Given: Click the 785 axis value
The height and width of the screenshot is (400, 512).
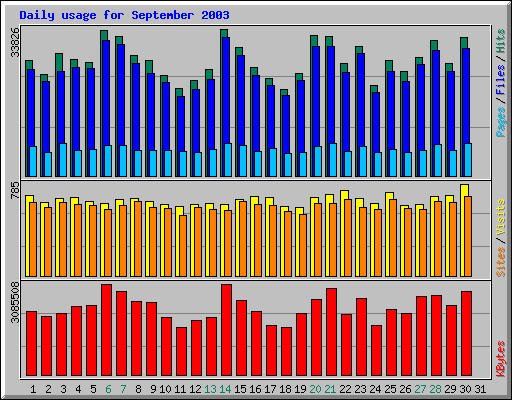Looking at the screenshot, I should [x=15, y=191].
